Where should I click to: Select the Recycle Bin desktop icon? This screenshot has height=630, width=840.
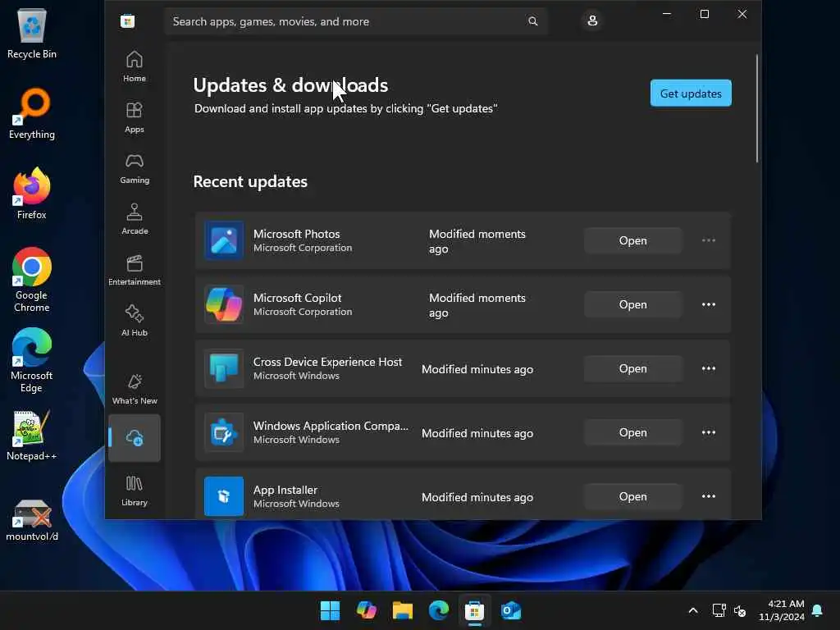tap(32, 34)
